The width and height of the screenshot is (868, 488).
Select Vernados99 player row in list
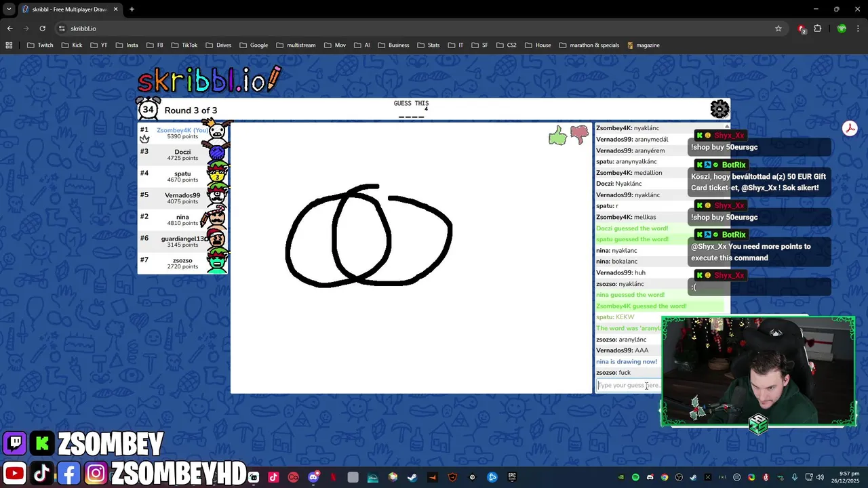182,198
